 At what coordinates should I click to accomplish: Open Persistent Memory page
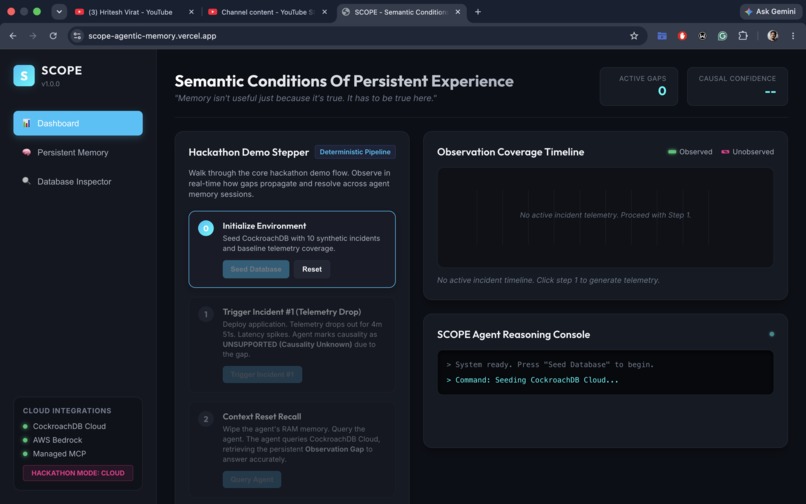[78, 153]
